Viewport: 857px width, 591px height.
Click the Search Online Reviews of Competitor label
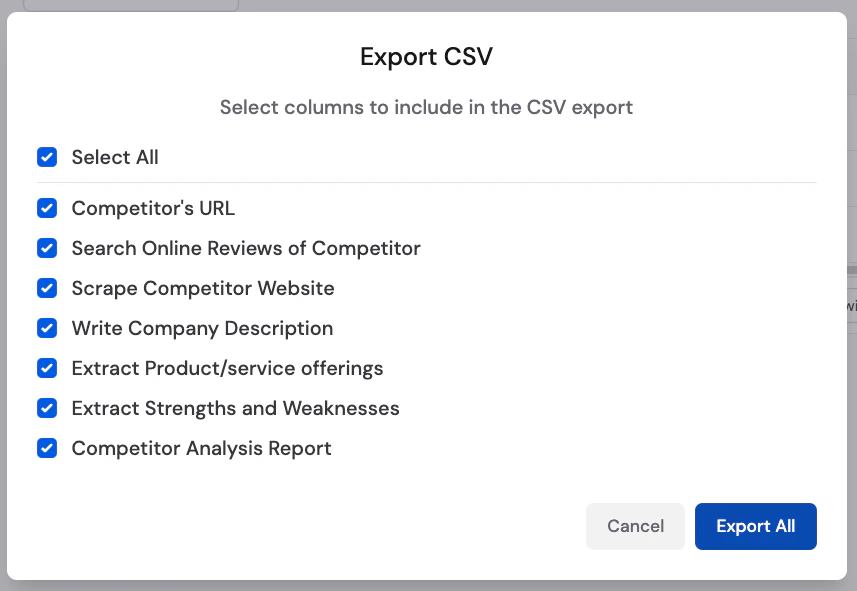[246, 248]
